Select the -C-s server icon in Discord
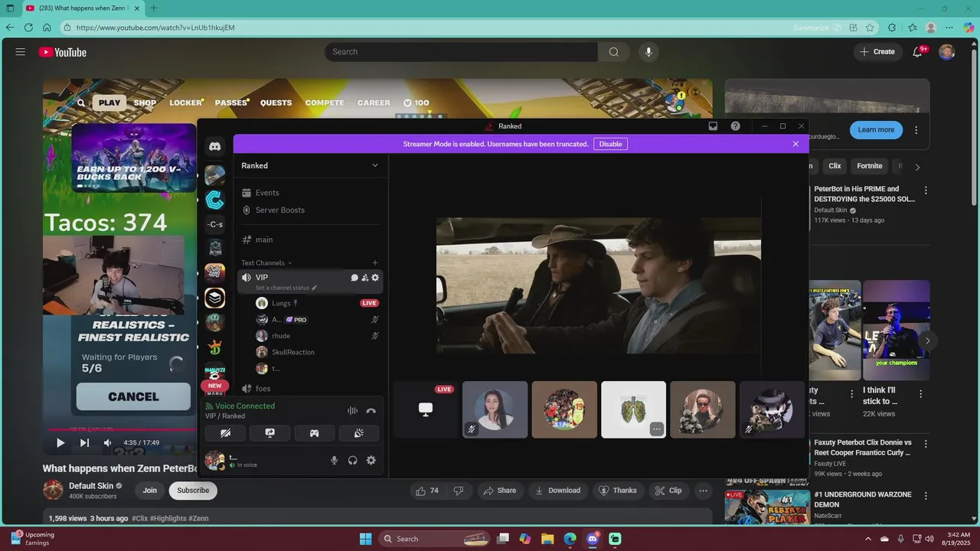 tap(215, 224)
